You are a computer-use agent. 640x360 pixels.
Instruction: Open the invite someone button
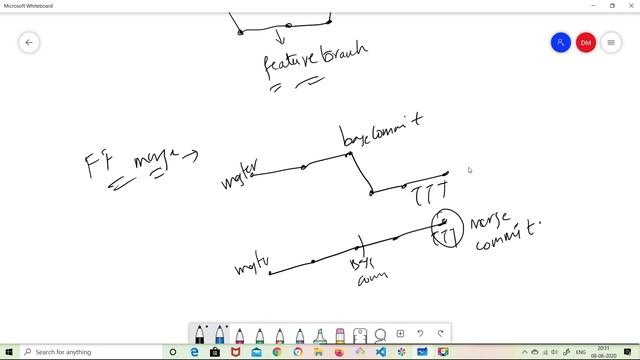point(561,42)
